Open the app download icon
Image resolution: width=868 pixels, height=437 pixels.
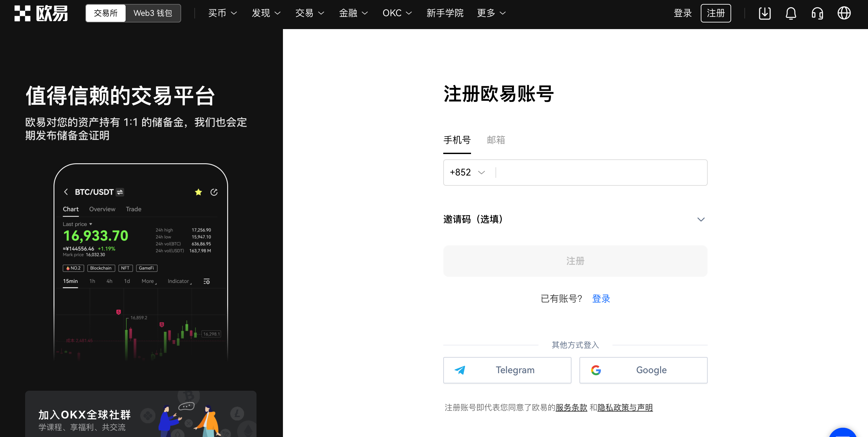coord(765,13)
